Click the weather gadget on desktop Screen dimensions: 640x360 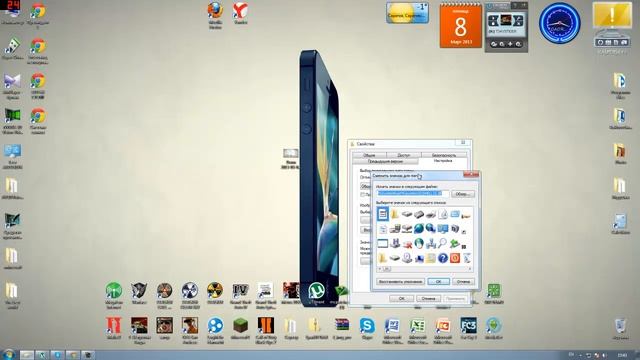[407, 13]
